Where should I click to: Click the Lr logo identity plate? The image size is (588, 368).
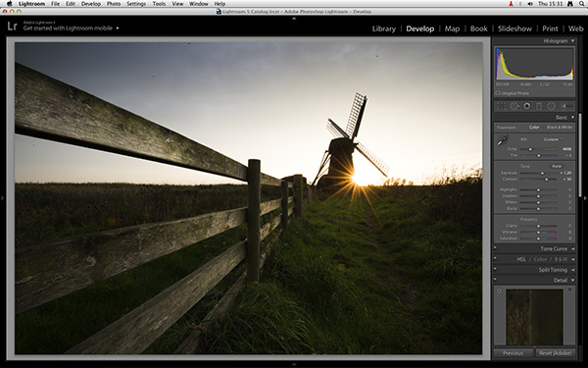click(12, 26)
